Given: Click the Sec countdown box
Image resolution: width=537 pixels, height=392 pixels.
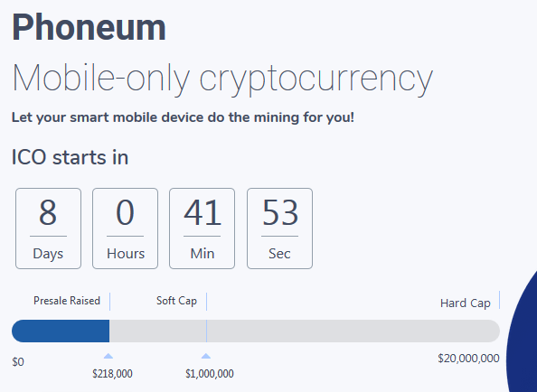Looking at the screenshot, I should click(280, 229).
